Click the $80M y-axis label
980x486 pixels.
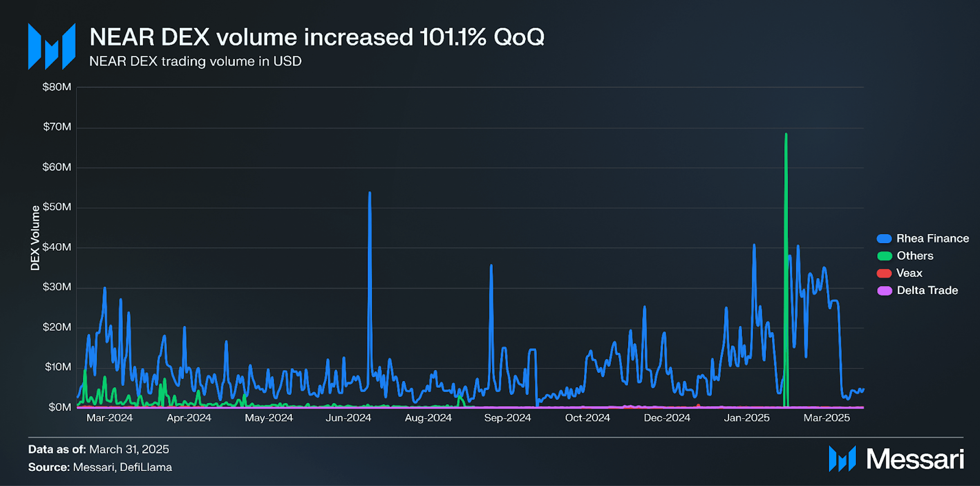point(57,87)
